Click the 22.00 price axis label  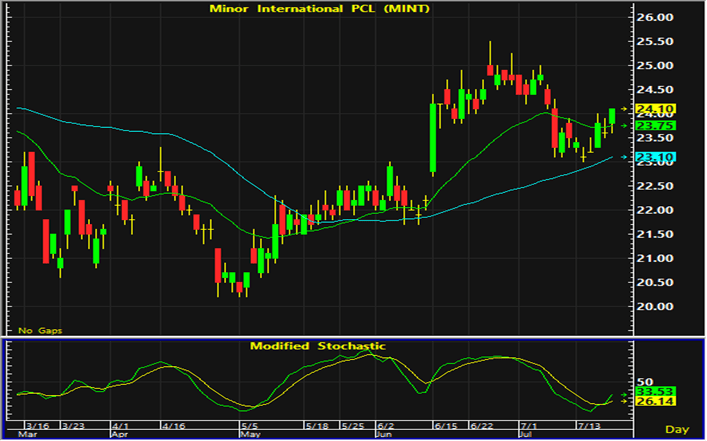coord(654,210)
